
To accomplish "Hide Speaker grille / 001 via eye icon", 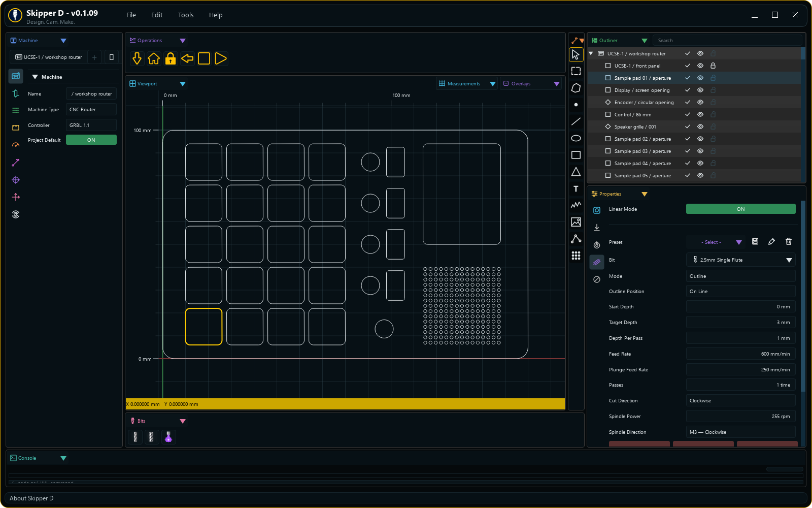I will pyautogui.click(x=700, y=127).
